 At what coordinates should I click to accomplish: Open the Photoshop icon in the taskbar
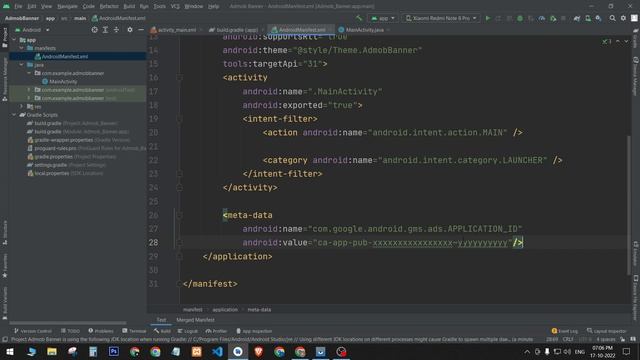pos(114,351)
